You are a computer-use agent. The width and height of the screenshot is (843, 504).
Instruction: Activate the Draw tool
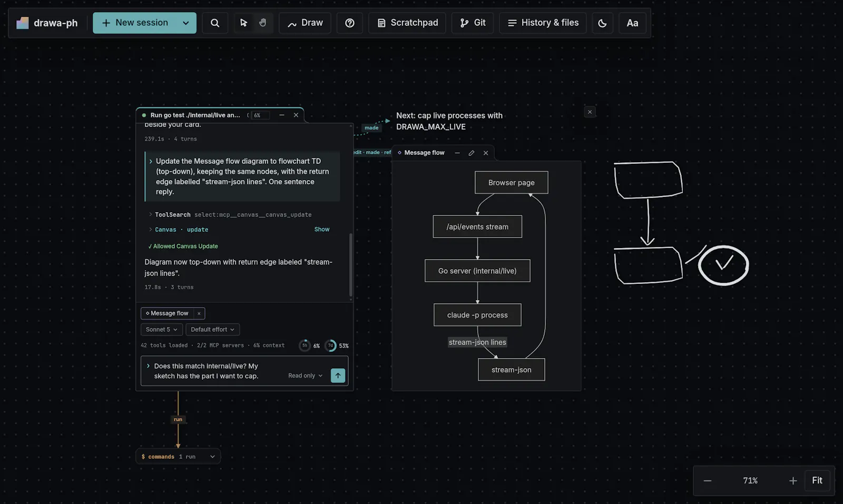pyautogui.click(x=305, y=23)
